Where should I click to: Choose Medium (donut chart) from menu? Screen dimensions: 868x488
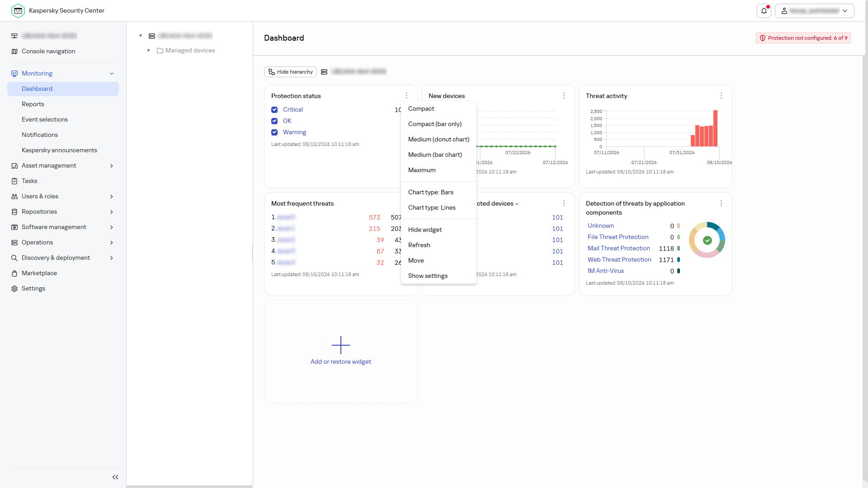tap(439, 139)
